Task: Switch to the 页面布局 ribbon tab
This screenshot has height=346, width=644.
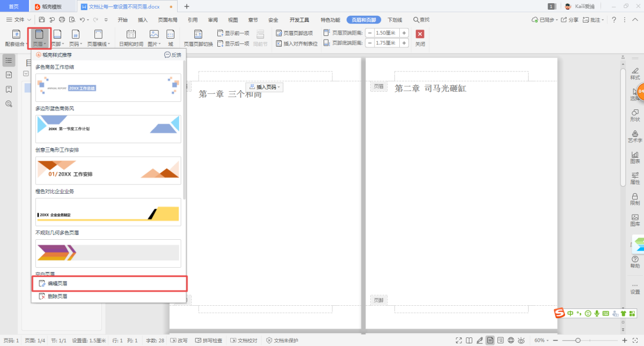Action: click(167, 20)
